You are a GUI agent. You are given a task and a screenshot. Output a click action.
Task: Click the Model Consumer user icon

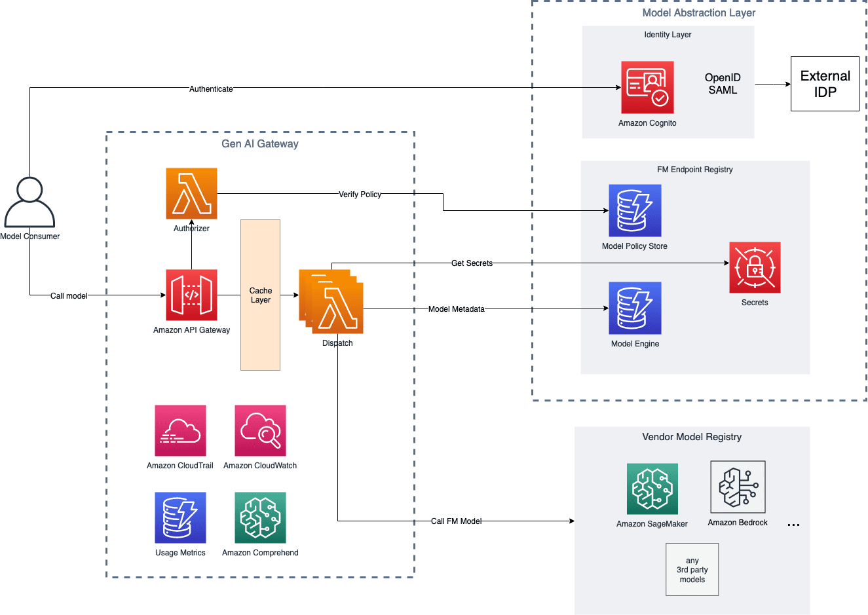click(x=29, y=202)
